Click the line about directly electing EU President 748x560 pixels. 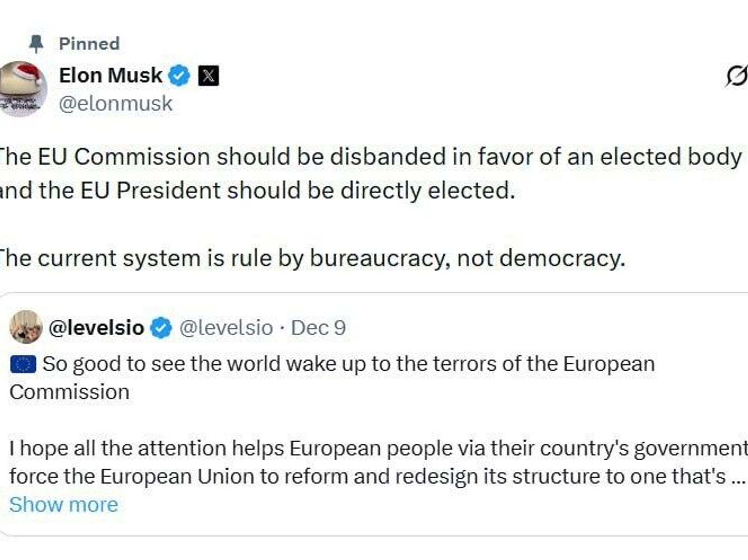257,191
